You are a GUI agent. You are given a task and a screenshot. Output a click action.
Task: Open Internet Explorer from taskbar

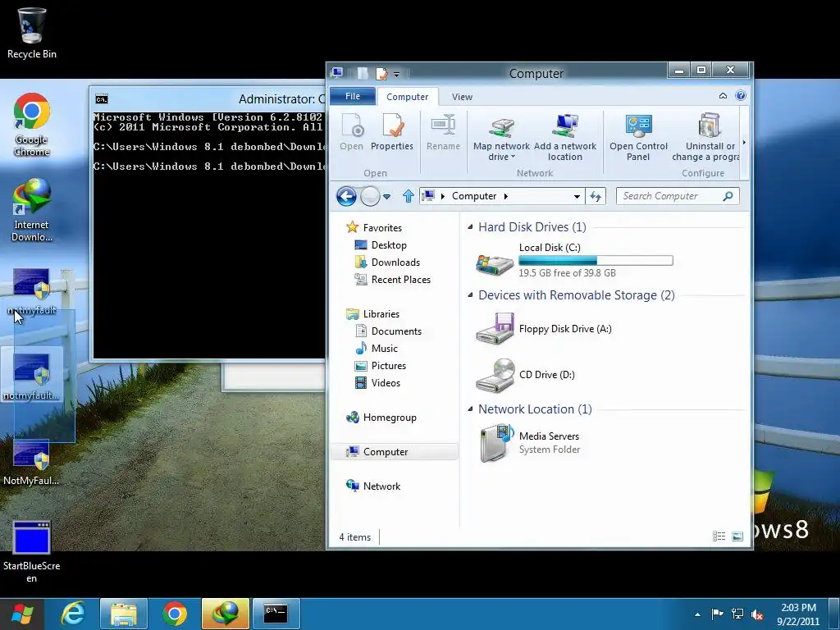click(73, 614)
